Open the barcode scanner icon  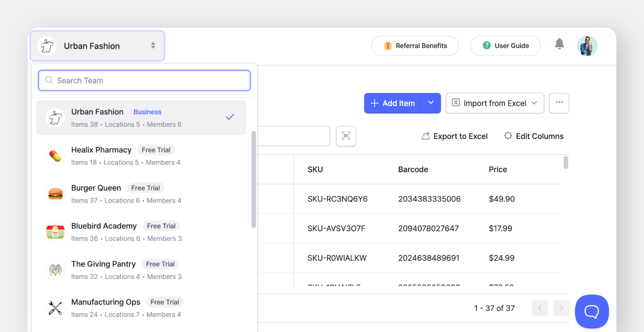(346, 136)
